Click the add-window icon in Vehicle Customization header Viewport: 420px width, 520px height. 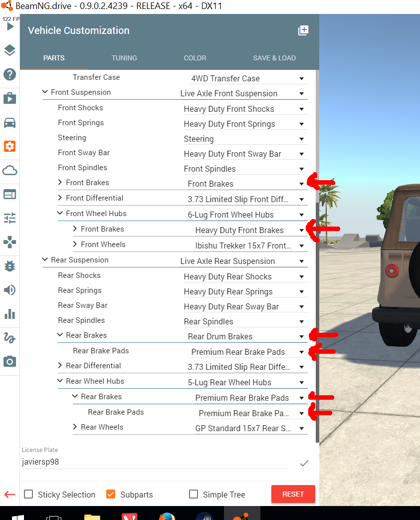point(303,30)
